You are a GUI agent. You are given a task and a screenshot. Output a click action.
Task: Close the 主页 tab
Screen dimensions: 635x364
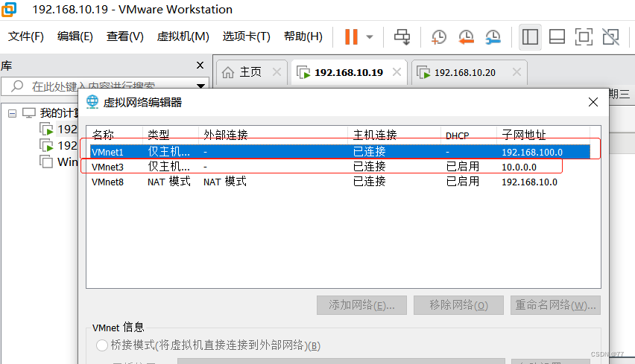click(277, 72)
